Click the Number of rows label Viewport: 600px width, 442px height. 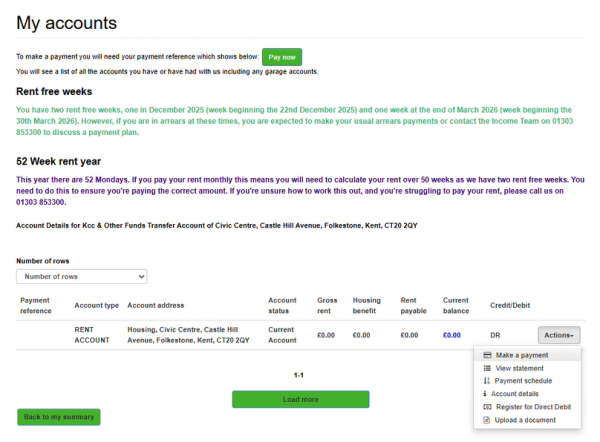(42, 261)
